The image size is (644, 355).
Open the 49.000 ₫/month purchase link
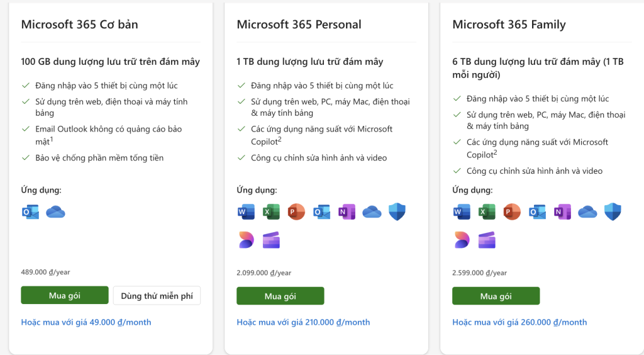[86, 322]
